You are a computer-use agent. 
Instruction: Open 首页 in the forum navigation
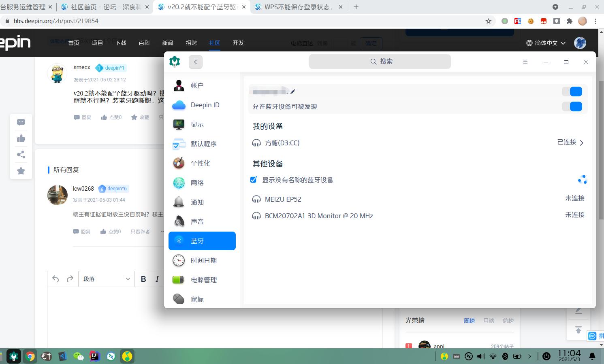tap(74, 43)
